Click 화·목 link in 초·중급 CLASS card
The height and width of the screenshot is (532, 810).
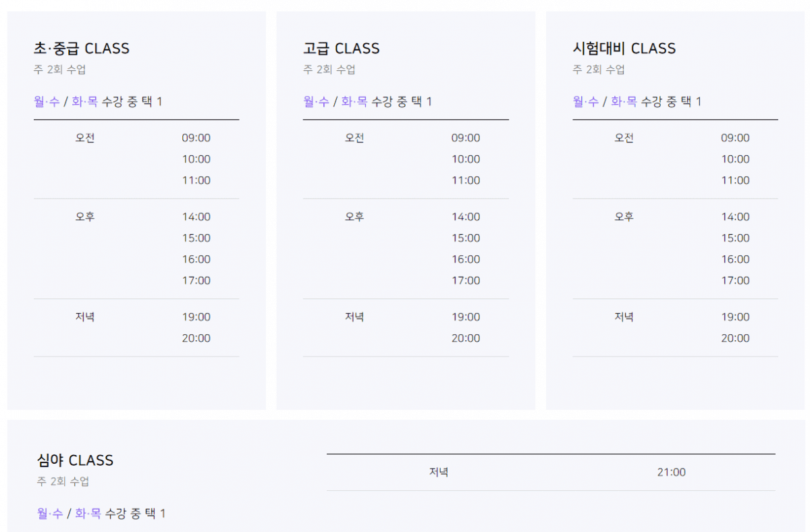(84, 102)
